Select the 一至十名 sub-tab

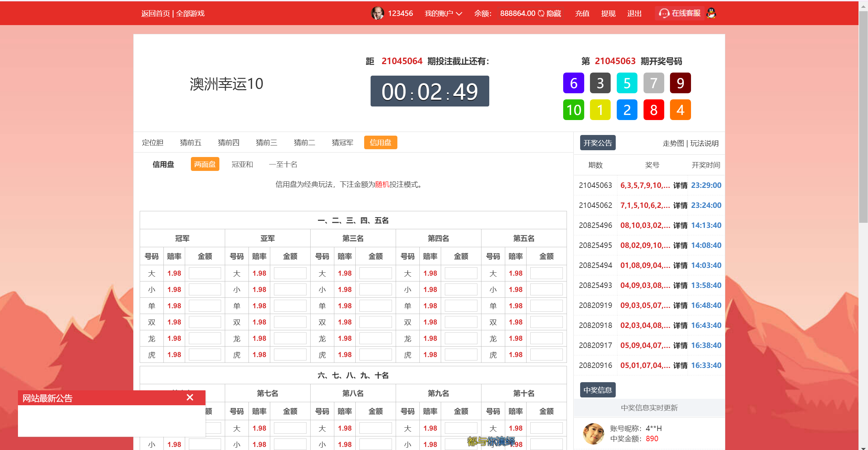[x=283, y=164]
